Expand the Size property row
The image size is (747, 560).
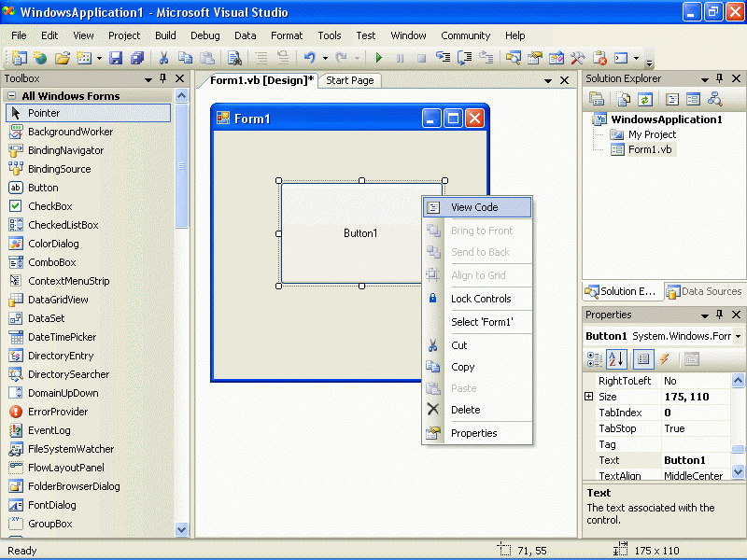(589, 396)
